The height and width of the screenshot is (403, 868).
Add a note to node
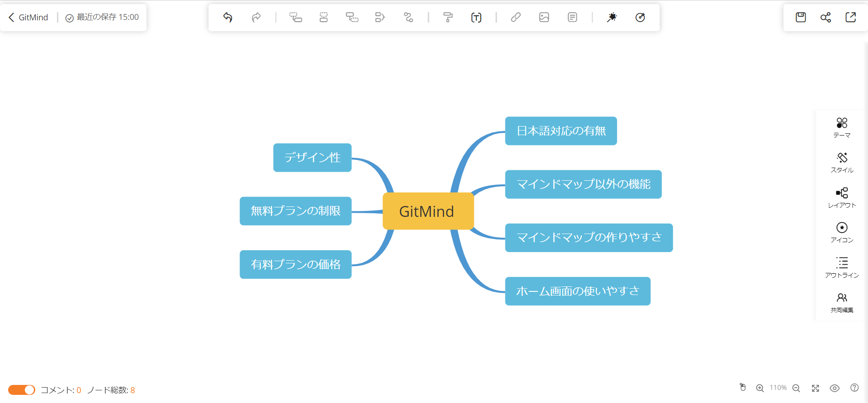(x=572, y=17)
